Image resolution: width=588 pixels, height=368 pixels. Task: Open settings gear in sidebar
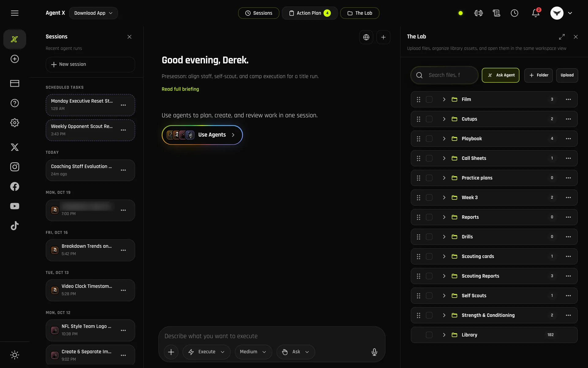[15, 123]
